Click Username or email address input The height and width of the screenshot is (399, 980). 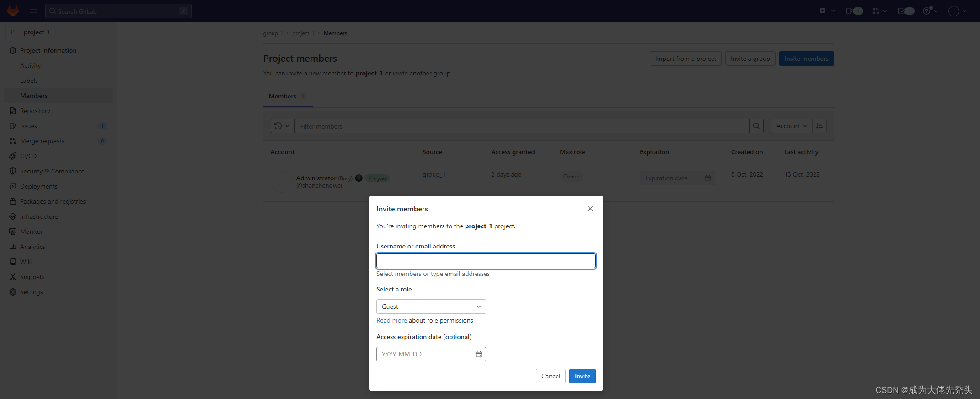(x=486, y=261)
